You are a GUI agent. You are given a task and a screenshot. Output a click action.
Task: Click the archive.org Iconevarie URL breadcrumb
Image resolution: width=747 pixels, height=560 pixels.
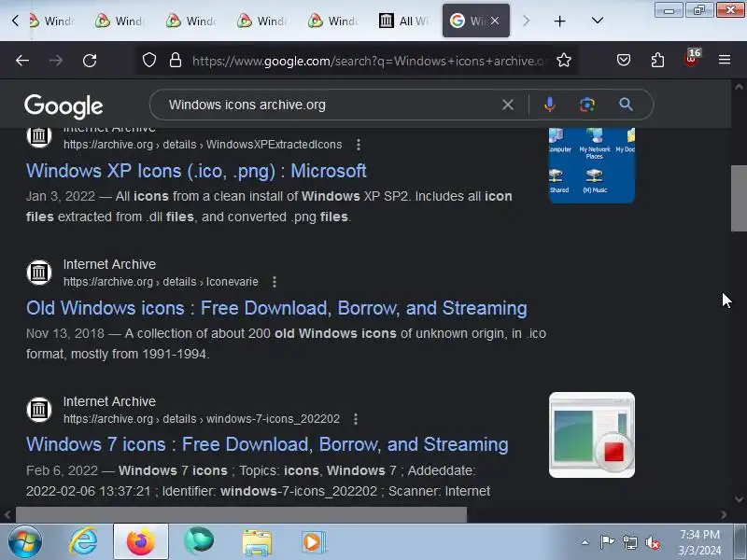coord(161,282)
